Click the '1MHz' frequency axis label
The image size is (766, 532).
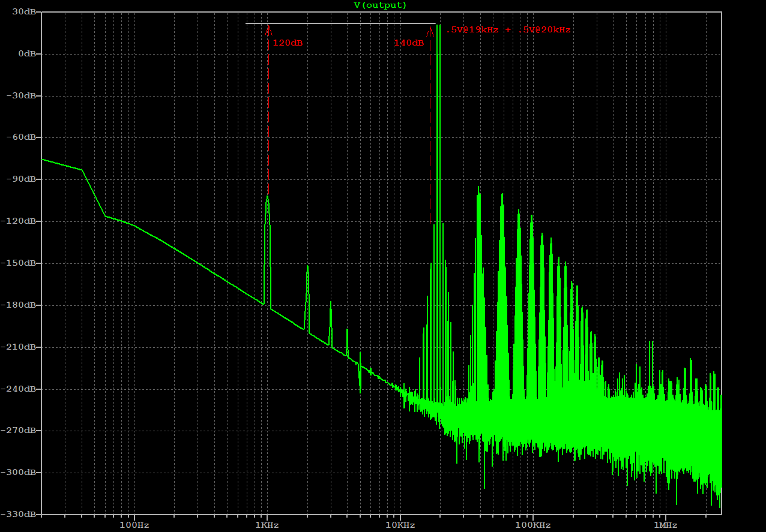(665, 525)
